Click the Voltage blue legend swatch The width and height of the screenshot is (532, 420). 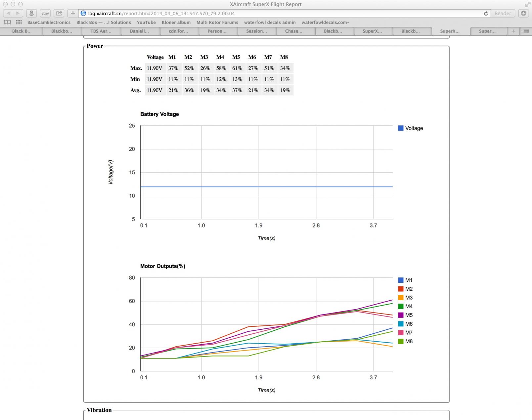tap(401, 128)
